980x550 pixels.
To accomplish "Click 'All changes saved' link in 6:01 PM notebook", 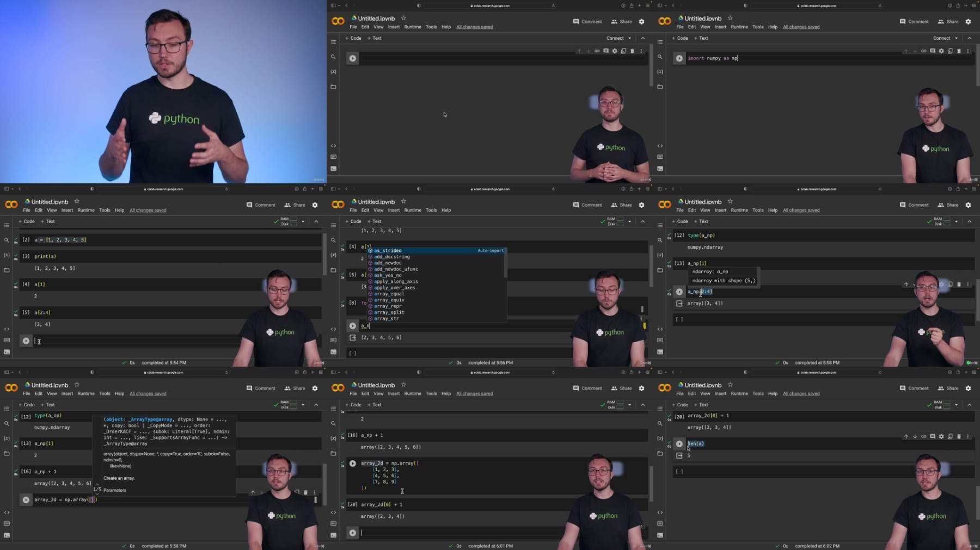I will pyautogui.click(x=474, y=393).
